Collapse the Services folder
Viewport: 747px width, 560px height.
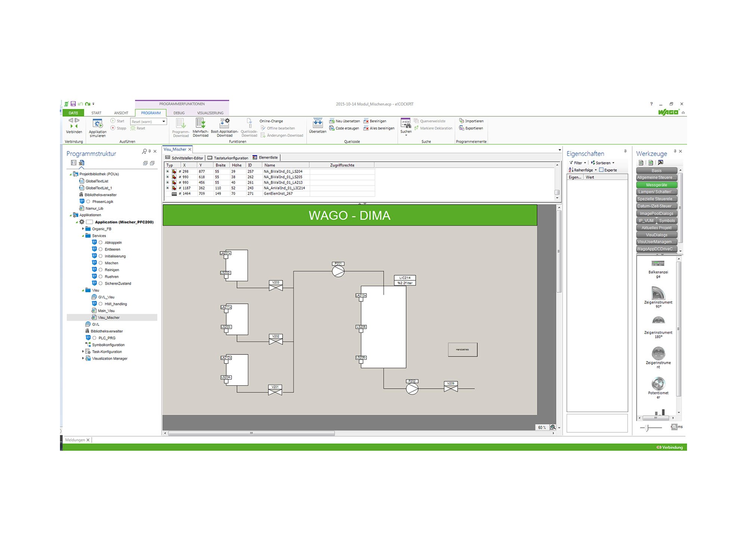[83, 236]
